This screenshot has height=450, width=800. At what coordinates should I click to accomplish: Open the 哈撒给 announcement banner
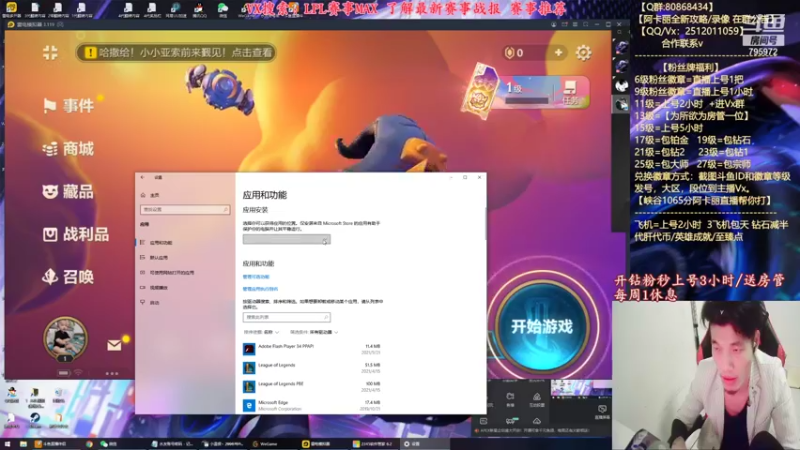pos(177,53)
